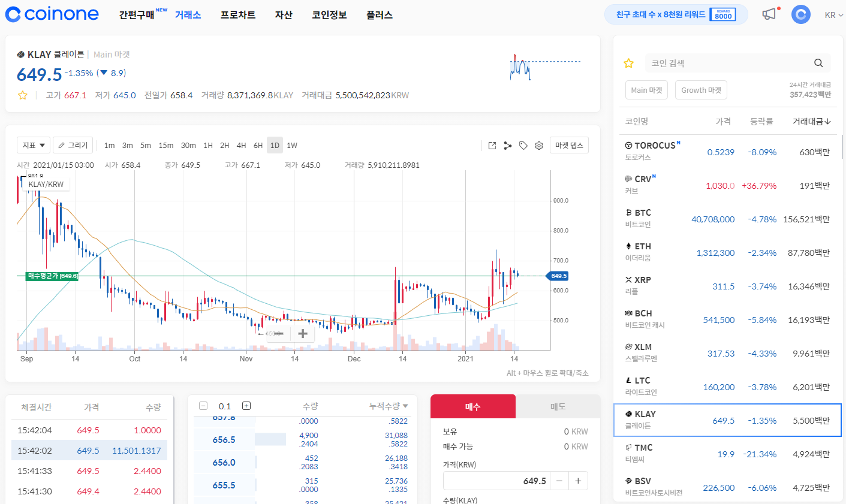Click the 마켓 뎁스 button

569,145
